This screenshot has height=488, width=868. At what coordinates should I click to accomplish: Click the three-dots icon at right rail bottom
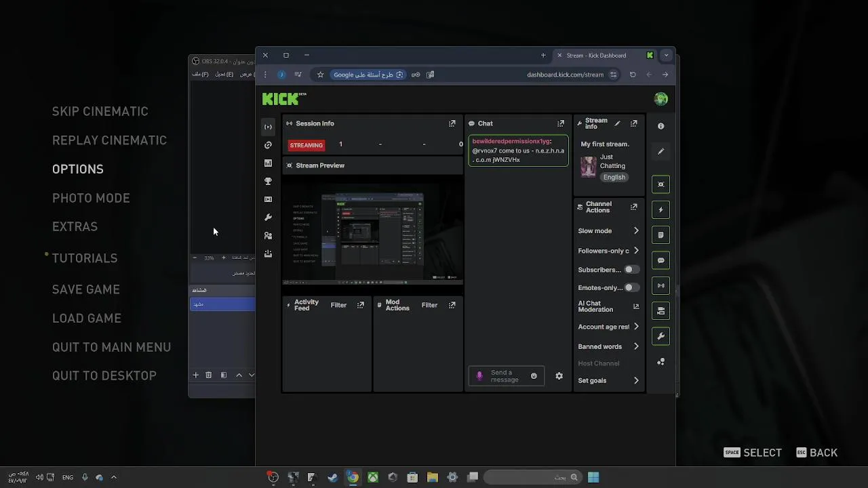(660, 362)
